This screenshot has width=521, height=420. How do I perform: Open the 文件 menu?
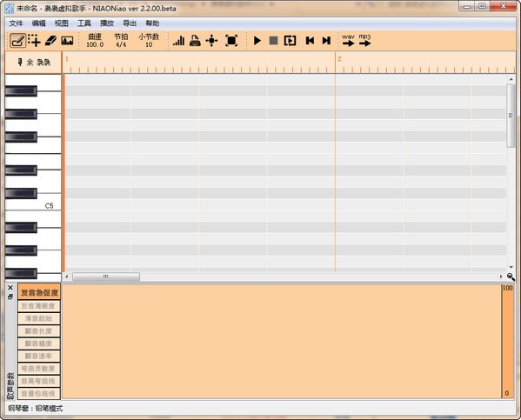pyautogui.click(x=16, y=23)
